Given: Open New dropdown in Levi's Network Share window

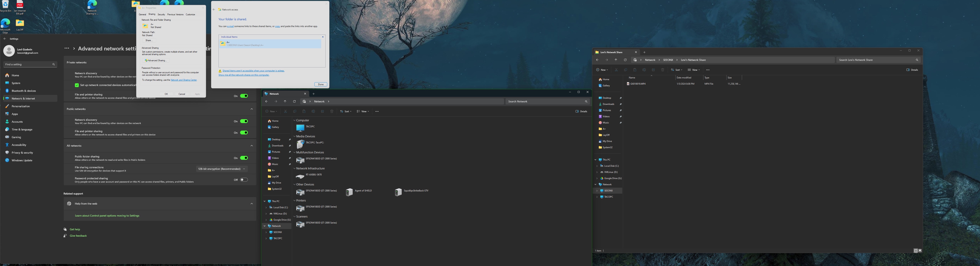Looking at the screenshot, I should (602, 70).
